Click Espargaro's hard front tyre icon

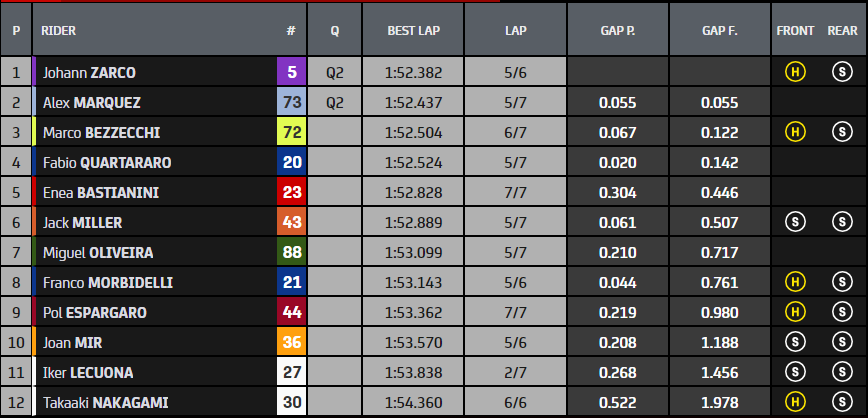click(796, 312)
